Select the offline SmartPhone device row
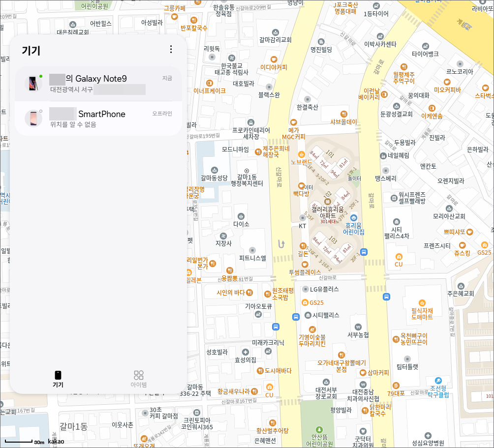Screen dimensions: 494x448 coord(98,119)
